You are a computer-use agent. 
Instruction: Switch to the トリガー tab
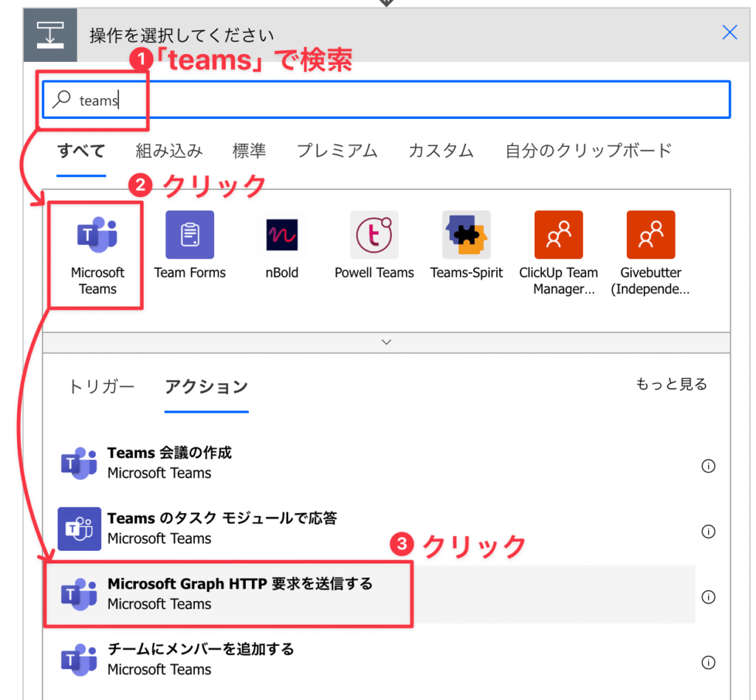click(x=101, y=387)
